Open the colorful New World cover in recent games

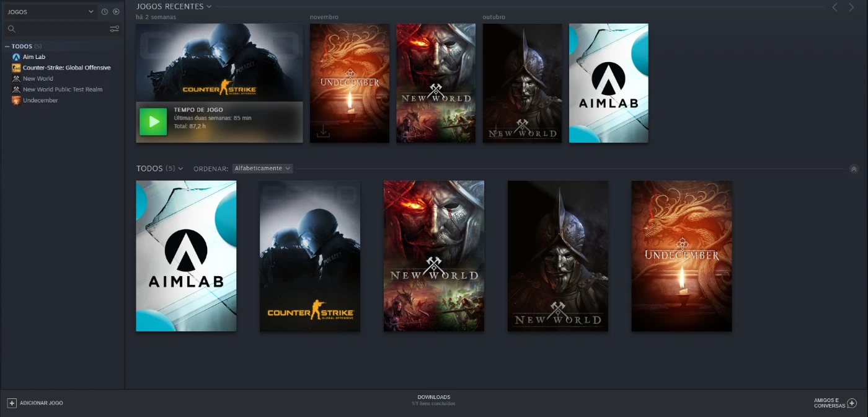(x=436, y=83)
